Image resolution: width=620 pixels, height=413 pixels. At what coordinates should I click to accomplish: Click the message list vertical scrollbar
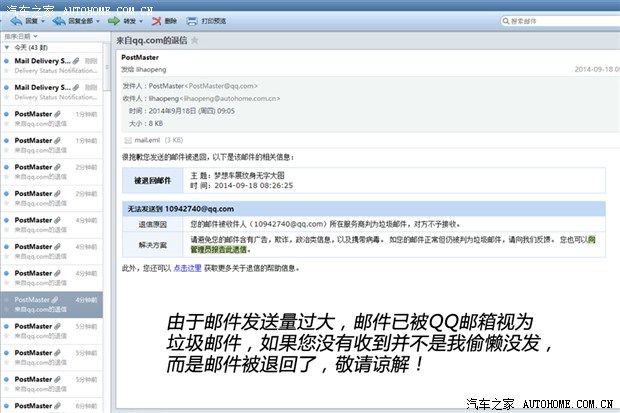(106, 67)
